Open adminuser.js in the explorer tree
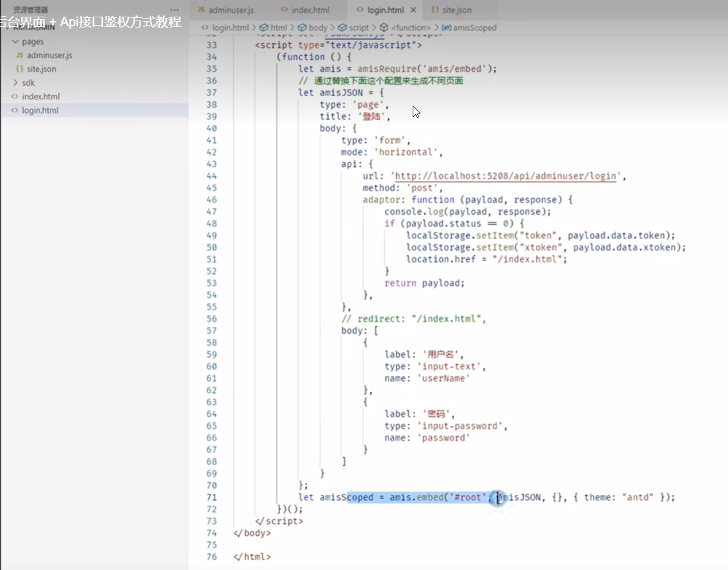 click(x=49, y=55)
